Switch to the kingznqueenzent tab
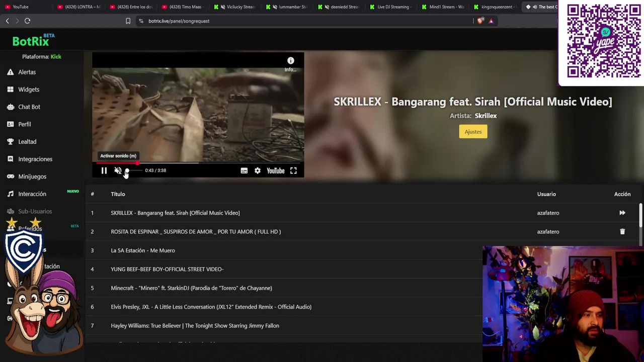The width and height of the screenshot is (644, 362). point(495,7)
